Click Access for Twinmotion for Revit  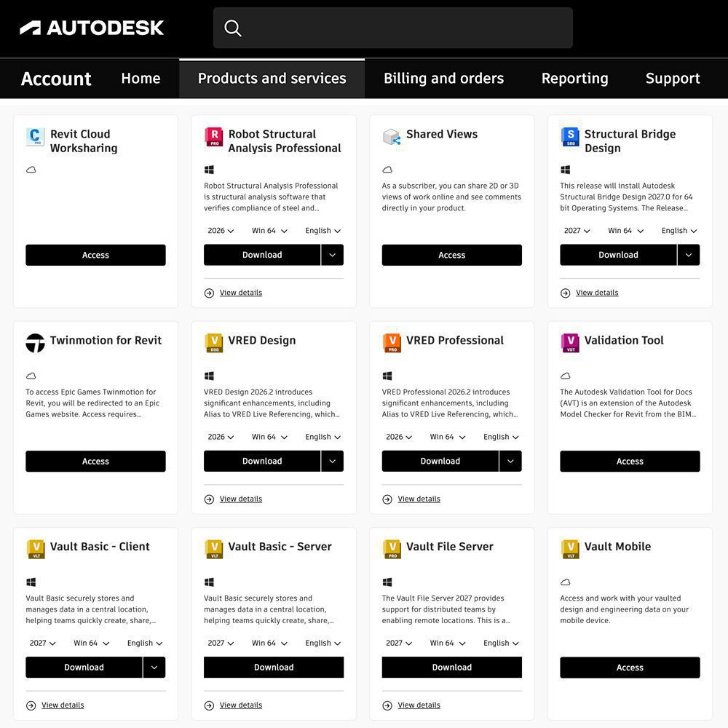[95, 461]
